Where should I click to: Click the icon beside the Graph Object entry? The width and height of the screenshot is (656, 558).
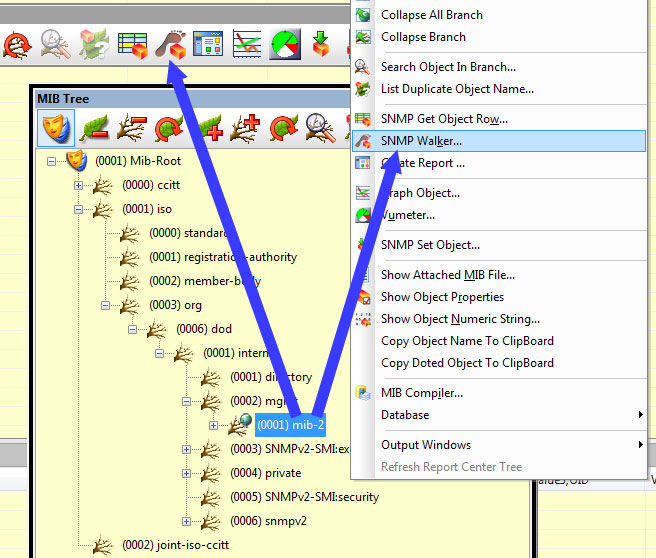[363, 193]
